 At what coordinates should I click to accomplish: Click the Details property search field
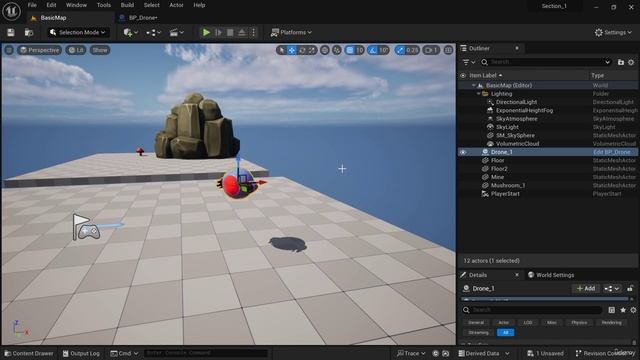pyautogui.click(x=532, y=310)
